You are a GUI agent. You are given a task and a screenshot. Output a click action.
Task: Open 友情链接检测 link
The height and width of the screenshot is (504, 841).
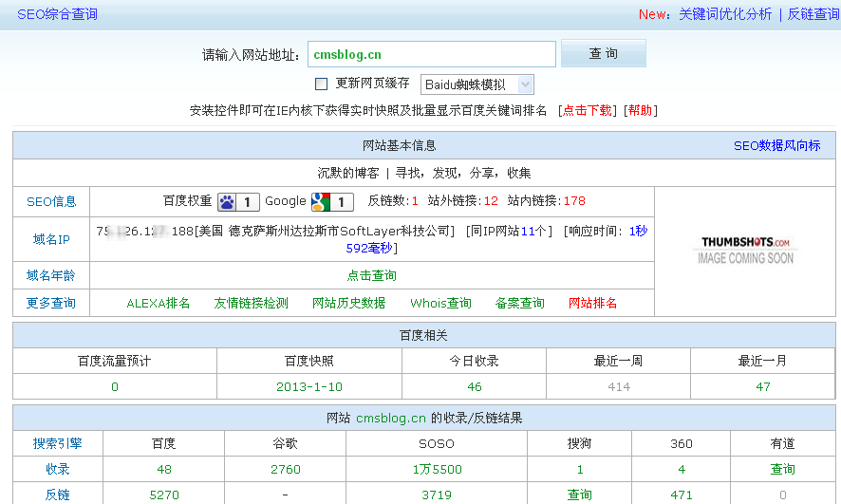click(251, 304)
